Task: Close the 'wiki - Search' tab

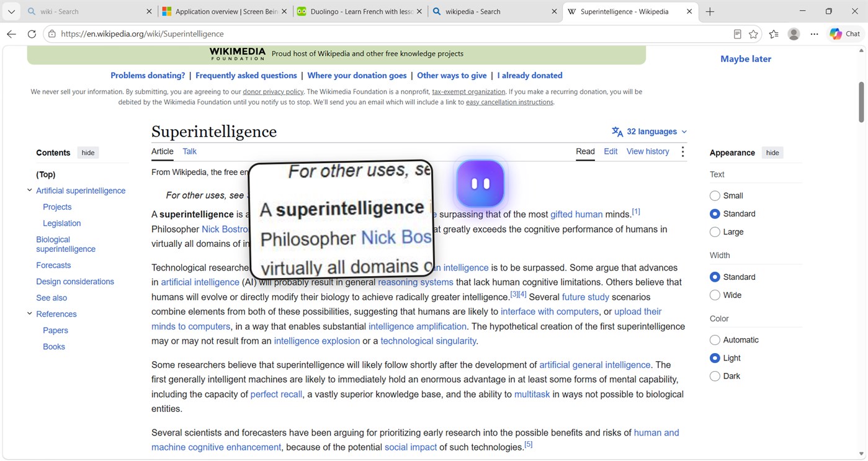Action: [149, 12]
